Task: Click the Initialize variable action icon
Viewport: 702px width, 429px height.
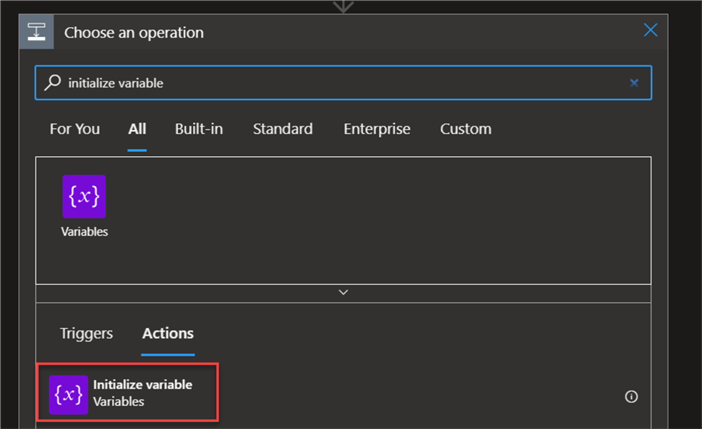Action: pyautogui.click(x=69, y=395)
